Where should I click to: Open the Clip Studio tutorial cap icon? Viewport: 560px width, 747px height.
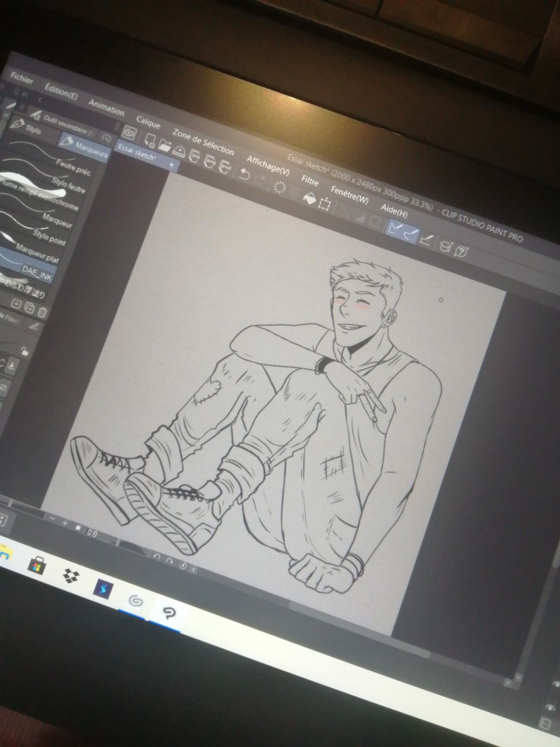tap(446, 247)
